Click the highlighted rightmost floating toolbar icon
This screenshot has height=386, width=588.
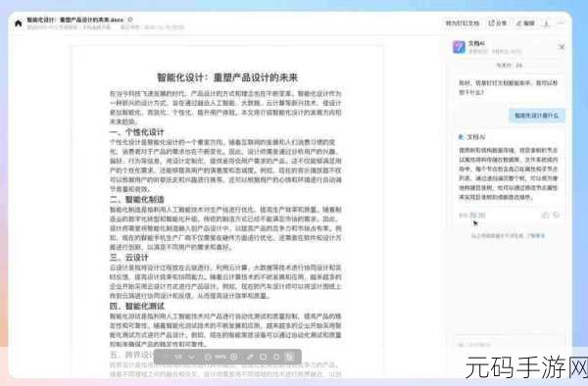tap(289, 357)
